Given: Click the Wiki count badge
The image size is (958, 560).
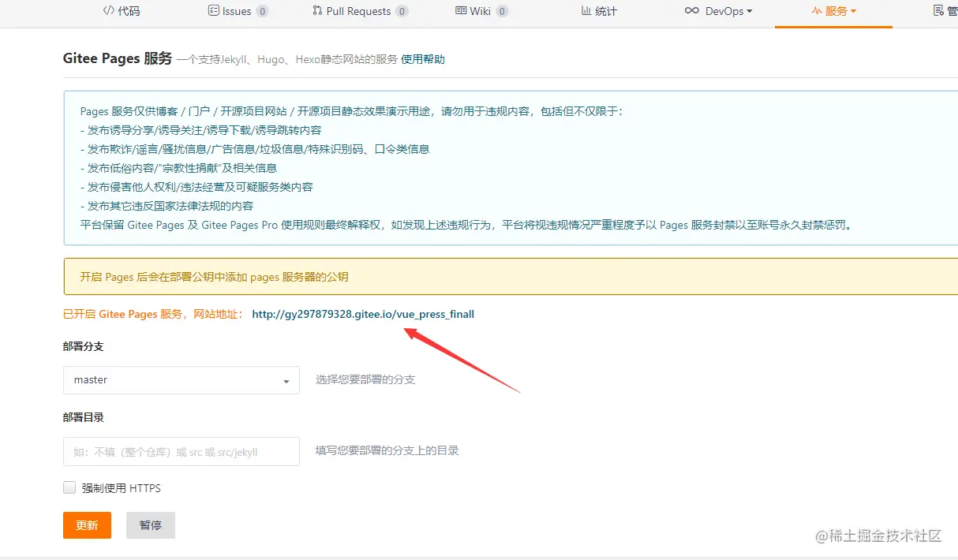Looking at the screenshot, I should pyautogui.click(x=502, y=11).
